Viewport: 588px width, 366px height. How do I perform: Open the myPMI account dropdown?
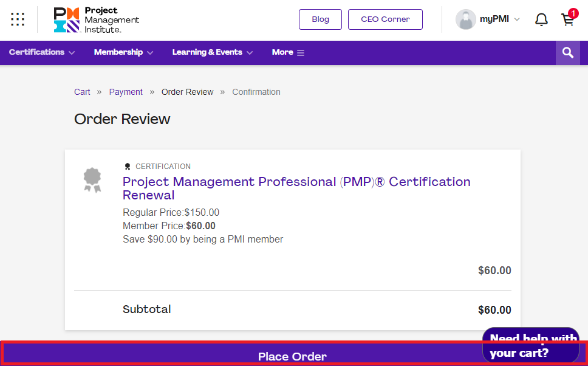coord(499,19)
